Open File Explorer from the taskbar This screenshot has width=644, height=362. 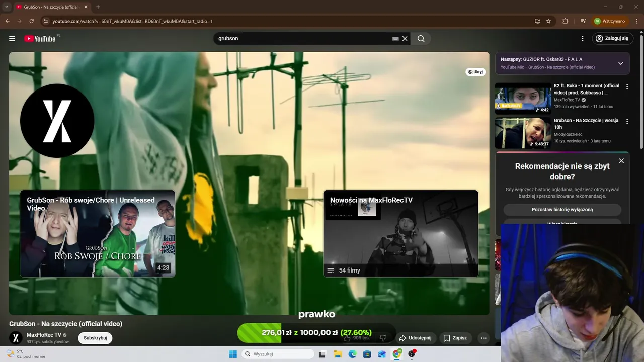pyautogui.click(x=338, y=354)
